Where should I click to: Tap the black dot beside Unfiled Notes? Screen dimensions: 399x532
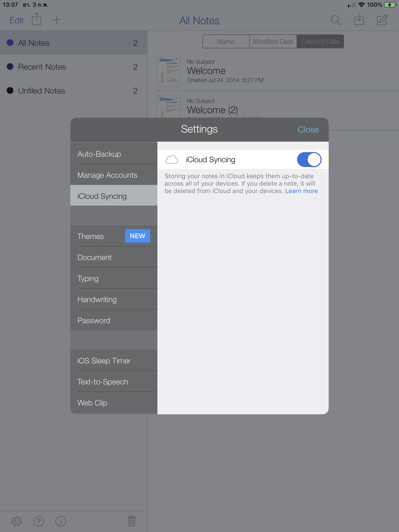[10, 90]
